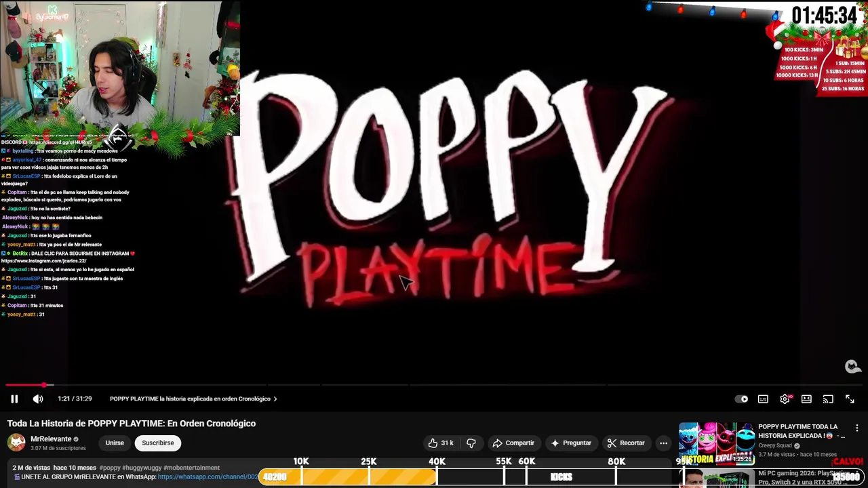The image size is (868, 488).
Task: Click the streamer webcam overlay
Action: click(x=119, y=68)
